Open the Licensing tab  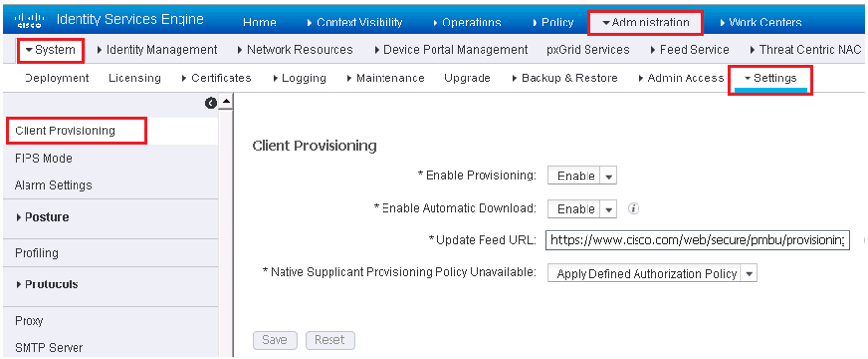point(134,78)
